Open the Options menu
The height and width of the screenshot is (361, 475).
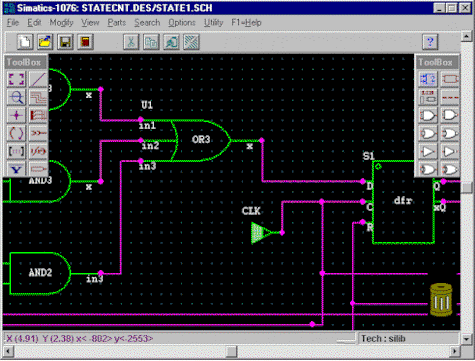tap(182, 23)
